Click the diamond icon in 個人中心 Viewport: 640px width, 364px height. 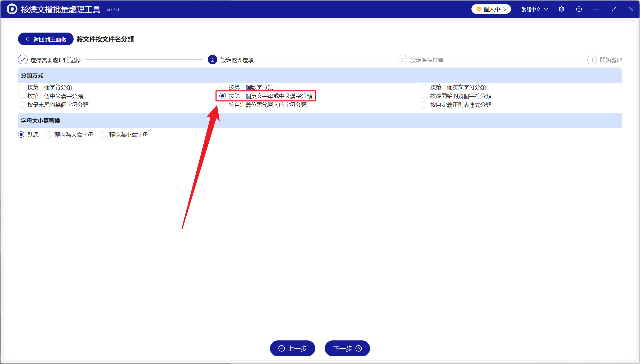(479, 9)
